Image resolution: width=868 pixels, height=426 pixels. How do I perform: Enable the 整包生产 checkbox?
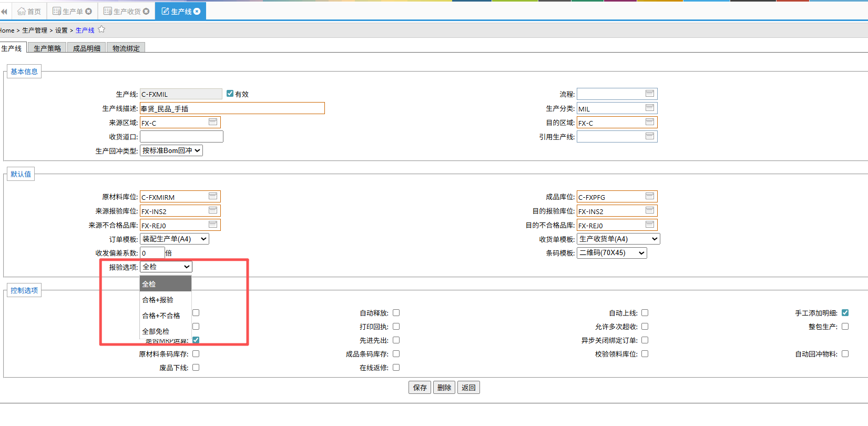(845, 326)
